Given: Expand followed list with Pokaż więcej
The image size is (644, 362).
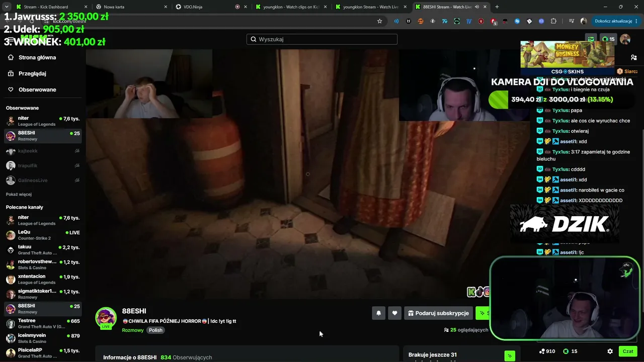Looking at the screenshot, I should click(x=19, y=194).
